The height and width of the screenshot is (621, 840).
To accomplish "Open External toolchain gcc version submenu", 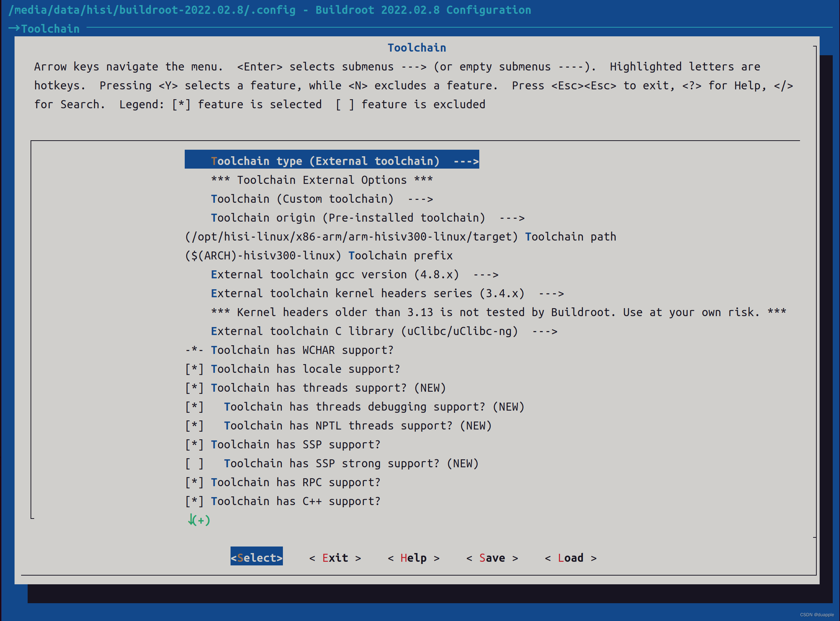I will click(354, 274).
